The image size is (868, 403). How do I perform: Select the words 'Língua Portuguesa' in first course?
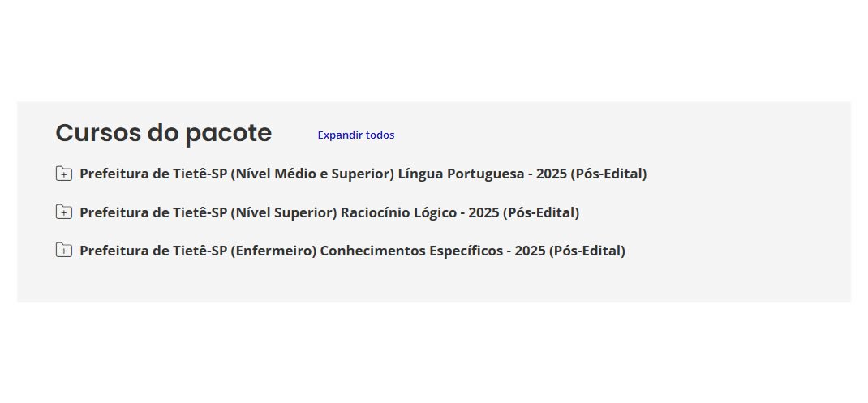[x=461, y=174]
